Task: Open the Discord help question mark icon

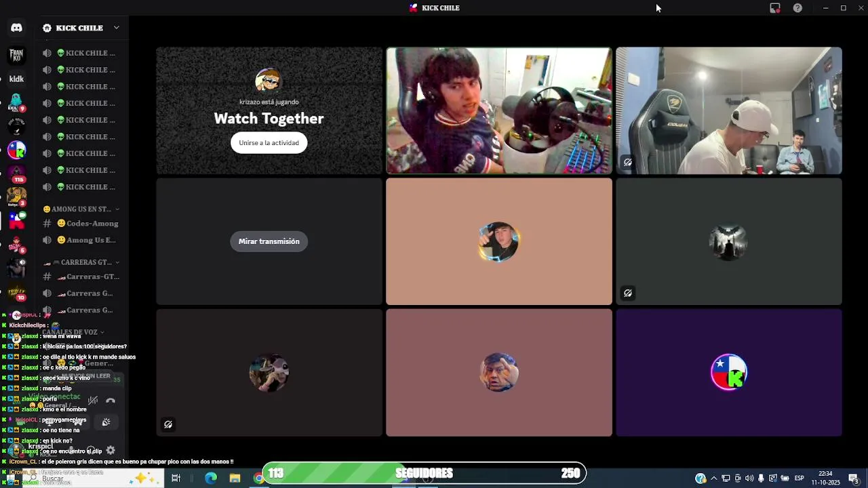Action: [x=797, y=8]
